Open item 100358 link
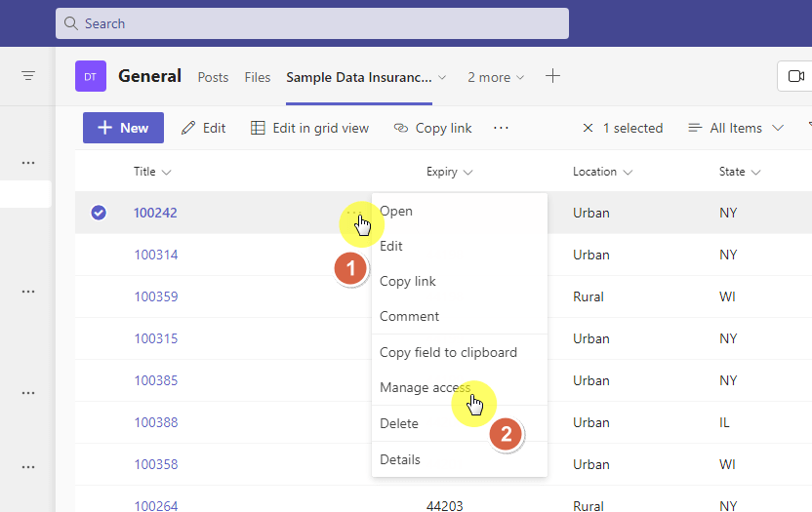The width and height of the screenshot is (812, 512). click(156, 464)
